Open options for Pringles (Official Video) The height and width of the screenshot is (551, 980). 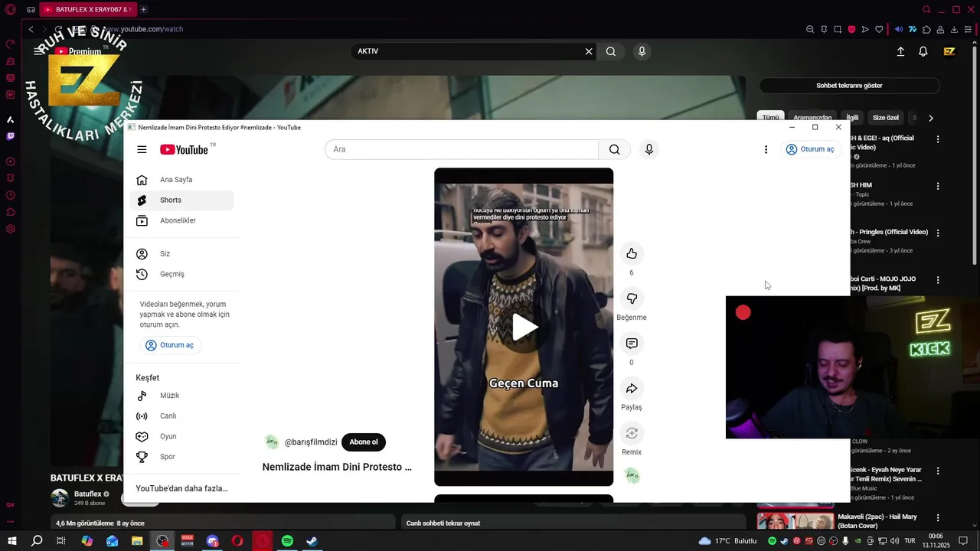point(938,233)
